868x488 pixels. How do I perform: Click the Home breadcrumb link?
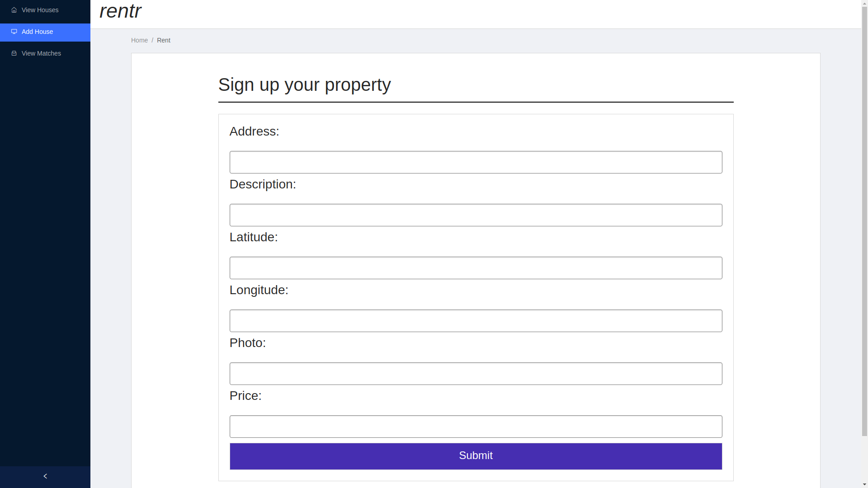point(139,40)
